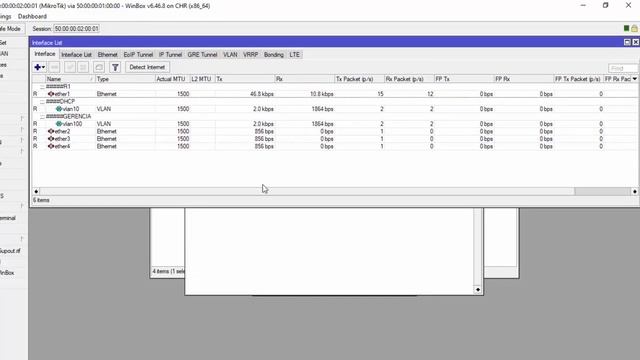
Task: Click the ether3 interface icon
Action: (51, 139)
